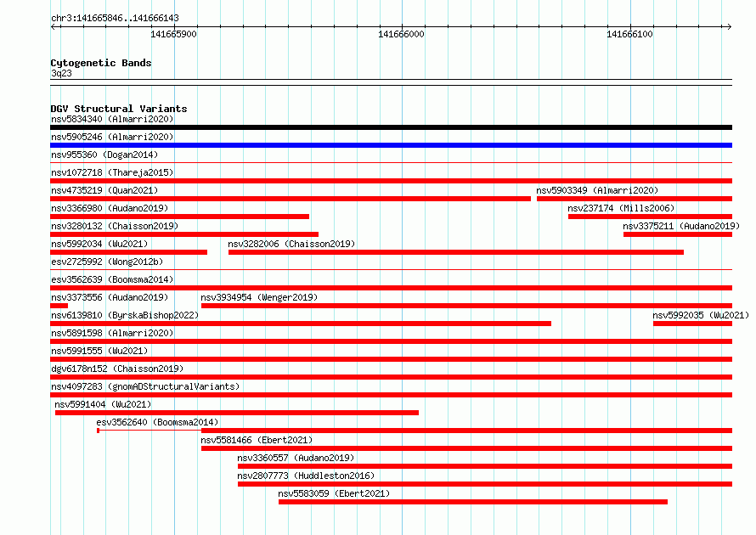Click the red bar under nsv3375211
This screenshot has width=756, height=535.
(x=678, y=234)
